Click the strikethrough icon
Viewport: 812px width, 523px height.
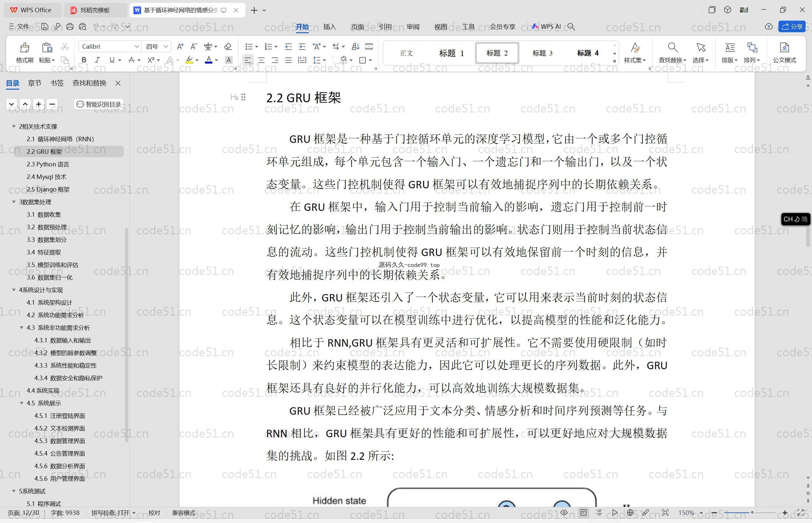131,60
